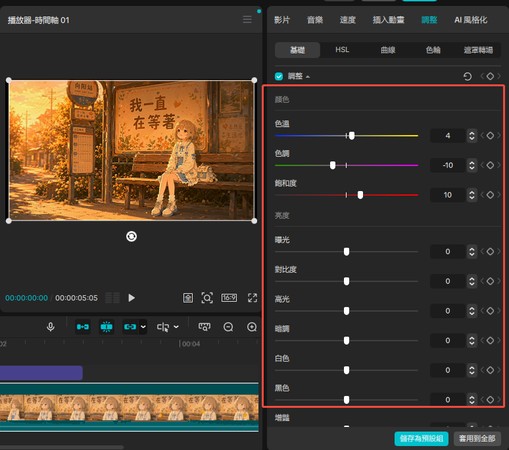Reset adjustment settings with the undo-circle icon

tap(467, 76)
